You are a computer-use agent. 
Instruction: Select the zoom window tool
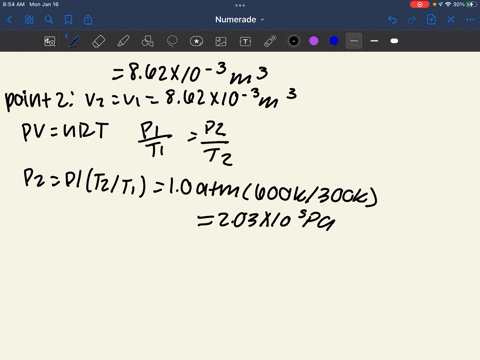pyautogui.click(x=50, y=41)
